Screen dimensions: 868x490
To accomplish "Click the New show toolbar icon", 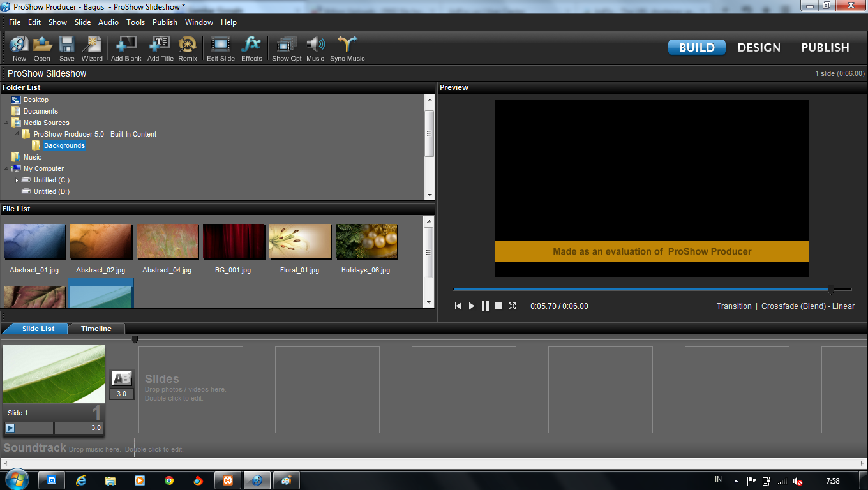I will [x=19, y=48].
